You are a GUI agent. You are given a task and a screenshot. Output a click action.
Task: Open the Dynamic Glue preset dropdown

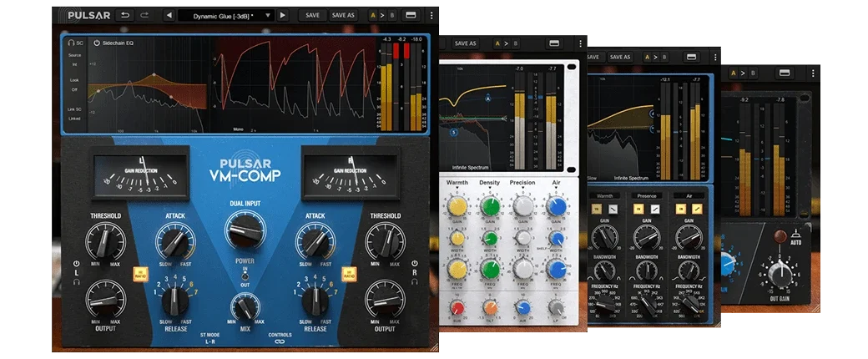click(226, 16)
